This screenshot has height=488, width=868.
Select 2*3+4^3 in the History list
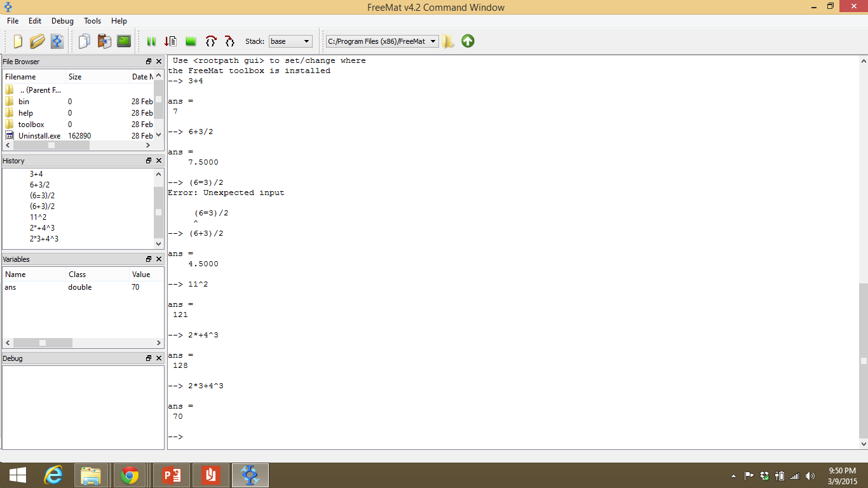click(x=44, y=238)
